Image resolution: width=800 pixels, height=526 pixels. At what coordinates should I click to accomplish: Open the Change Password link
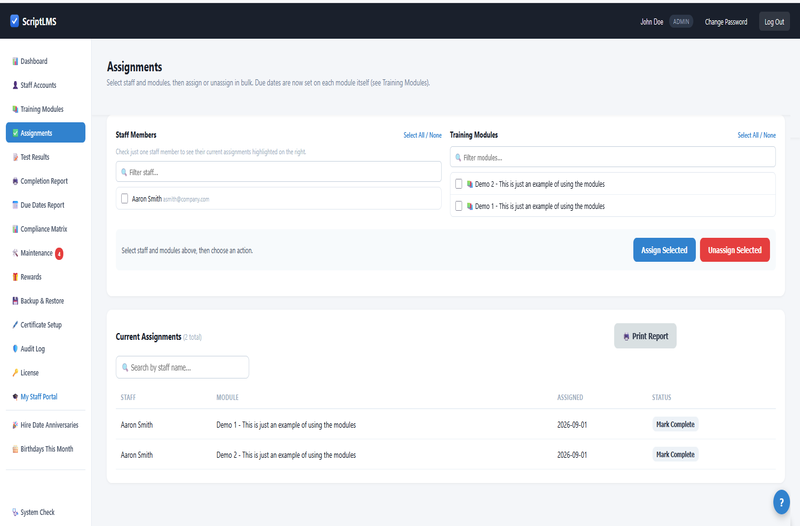[x=726, y=22]
